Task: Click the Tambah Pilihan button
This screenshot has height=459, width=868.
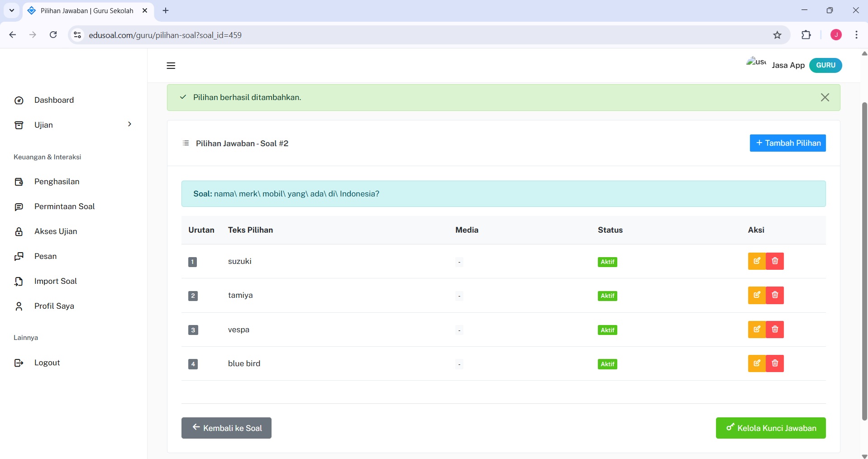Action: point(787,143)
